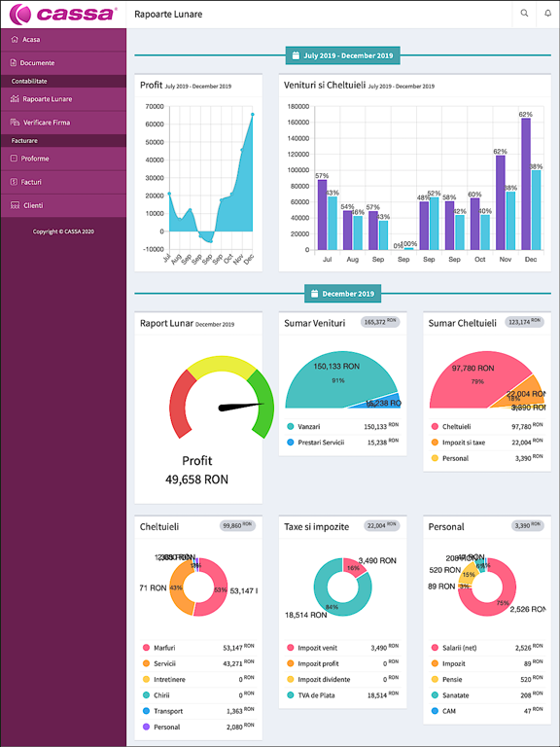Click the 22,004 RON Taxe badge
560x747 pixels.
381,525
